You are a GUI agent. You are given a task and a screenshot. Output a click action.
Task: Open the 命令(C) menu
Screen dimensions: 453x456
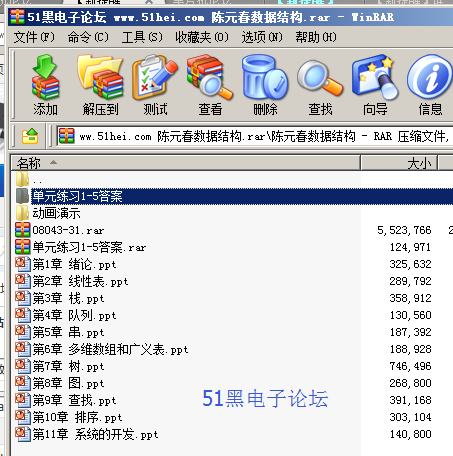click(88, 37)
